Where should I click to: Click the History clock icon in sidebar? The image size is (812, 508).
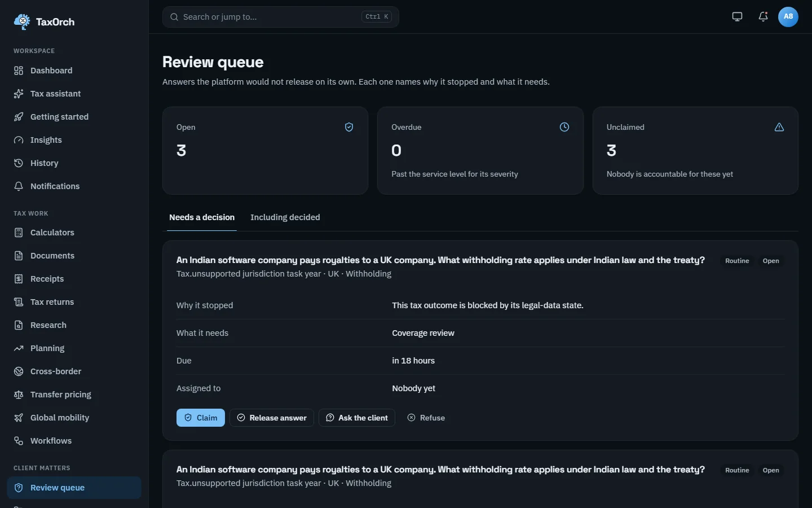coord(19,163)
